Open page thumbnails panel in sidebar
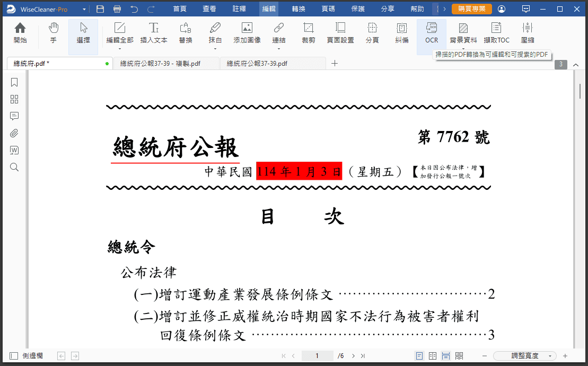The height and width of the screenshot is (366, 588). [14, 99]
